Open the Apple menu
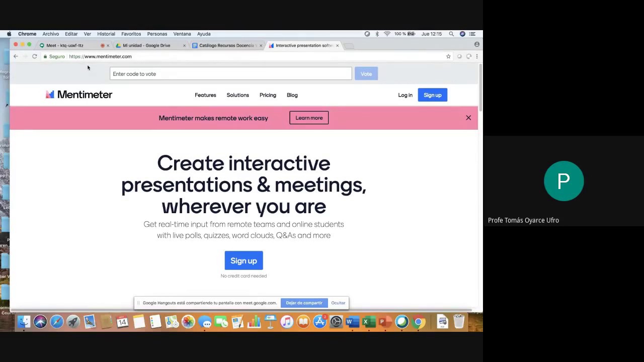The width and height of the screenshot is (644, 362). pos(9,34)
